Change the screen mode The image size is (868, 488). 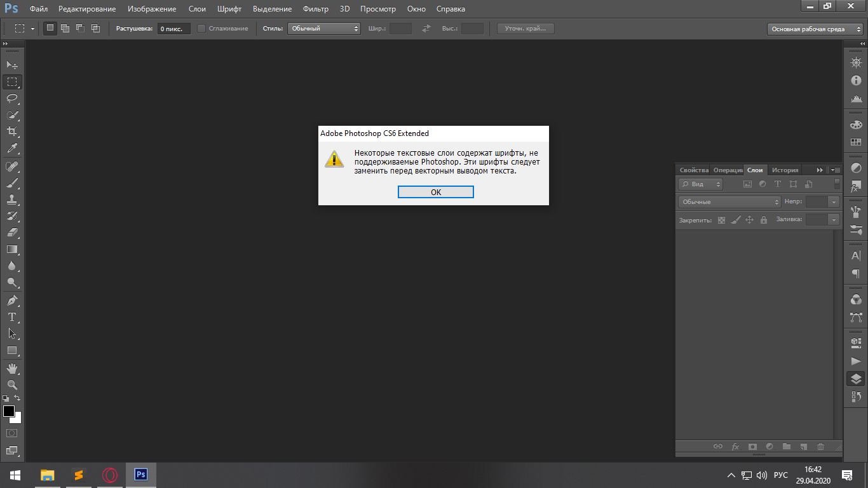coord(12,451)
